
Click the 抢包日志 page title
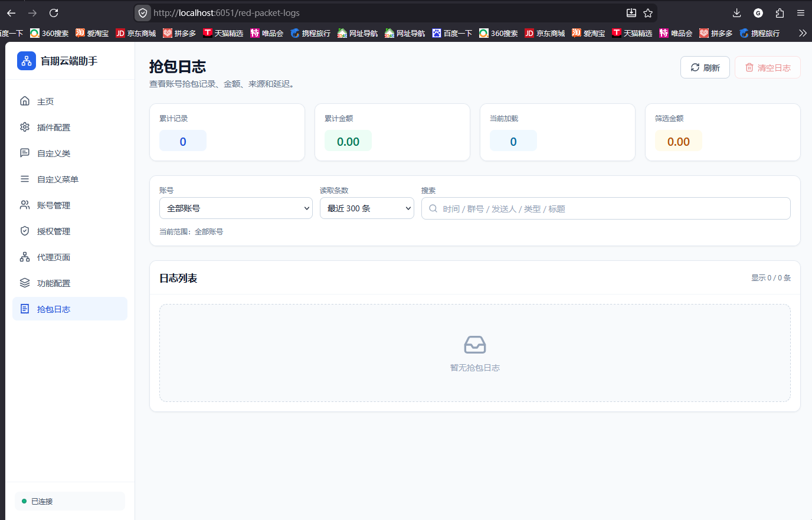[178, 67]
